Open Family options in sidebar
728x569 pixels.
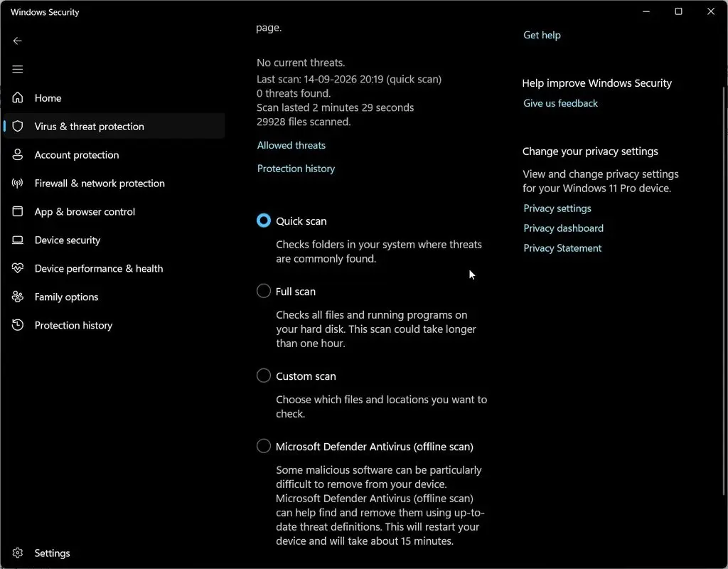(114, 297)
